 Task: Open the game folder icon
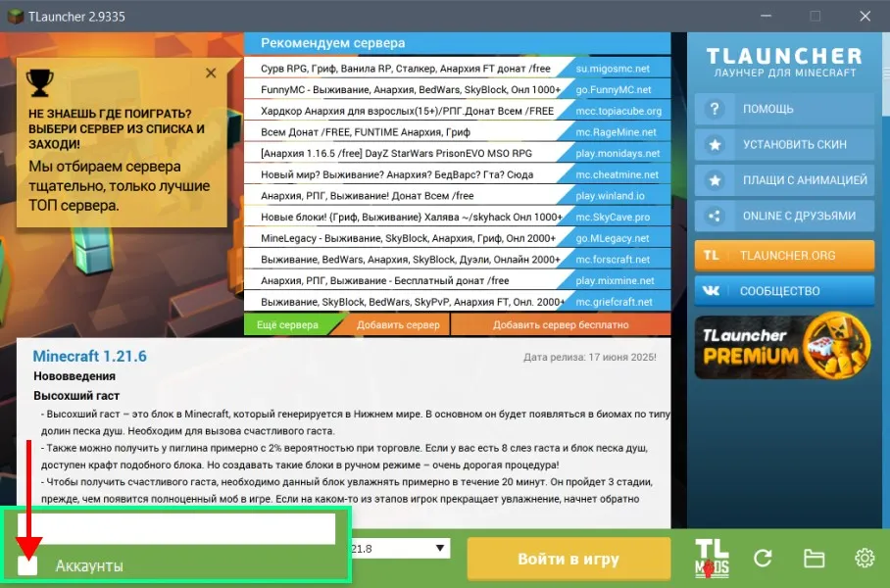click(814, 559)
